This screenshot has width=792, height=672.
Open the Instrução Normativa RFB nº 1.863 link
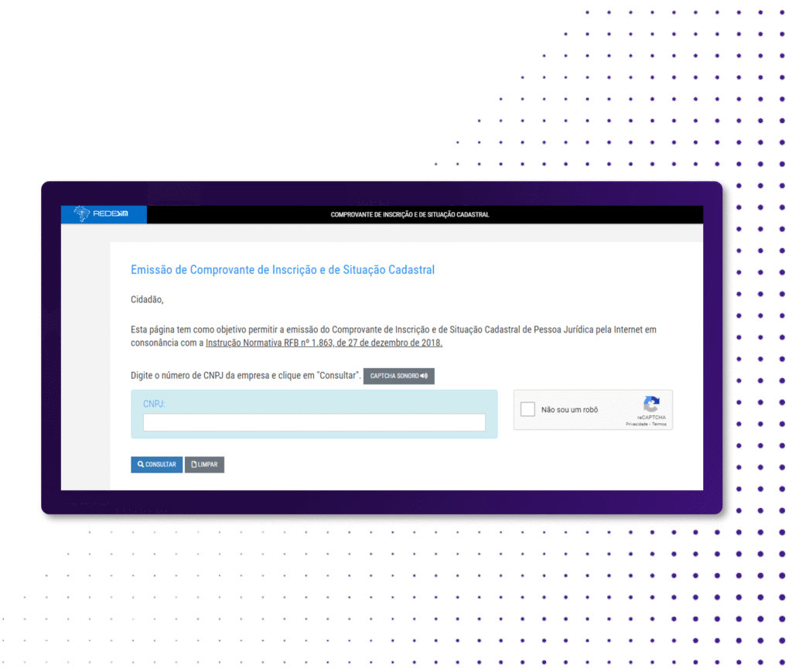324,343
